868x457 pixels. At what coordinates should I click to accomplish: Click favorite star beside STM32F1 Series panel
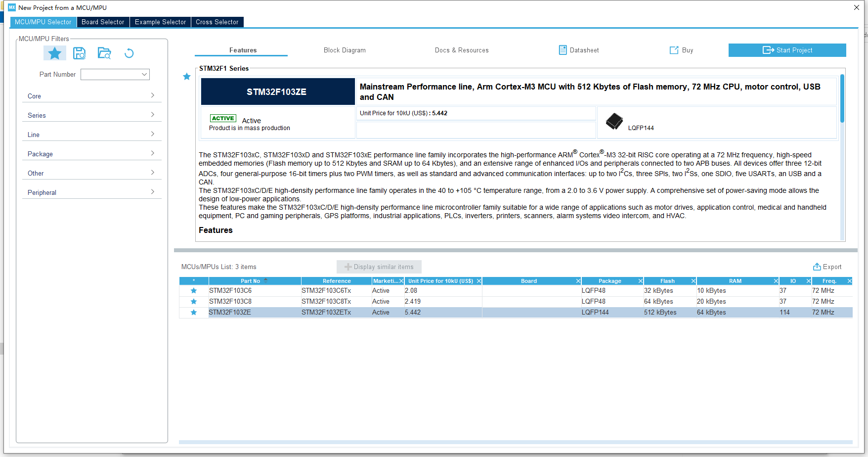(x=187, y=76)
